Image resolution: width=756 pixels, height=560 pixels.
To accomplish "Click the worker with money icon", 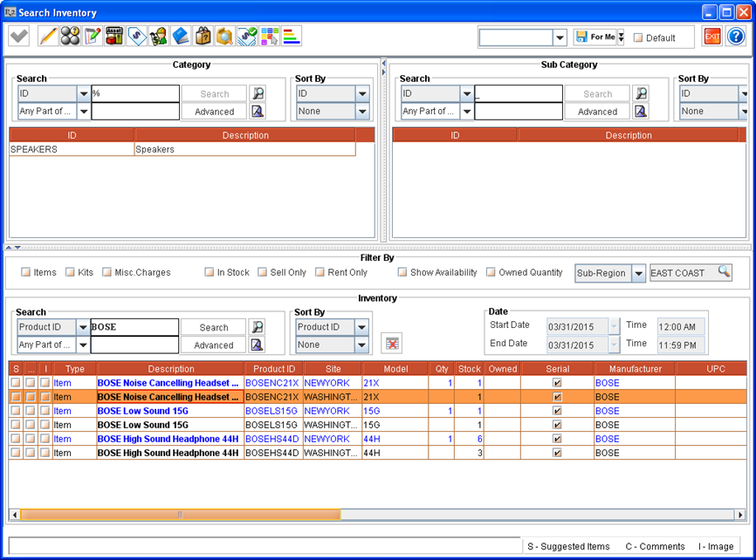I will (x=159, y=37).
